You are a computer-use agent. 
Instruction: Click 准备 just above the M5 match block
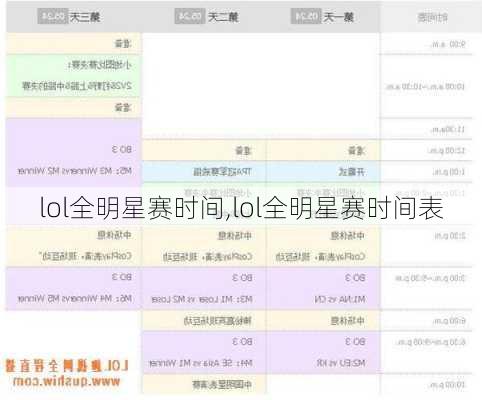coord(123,108)
